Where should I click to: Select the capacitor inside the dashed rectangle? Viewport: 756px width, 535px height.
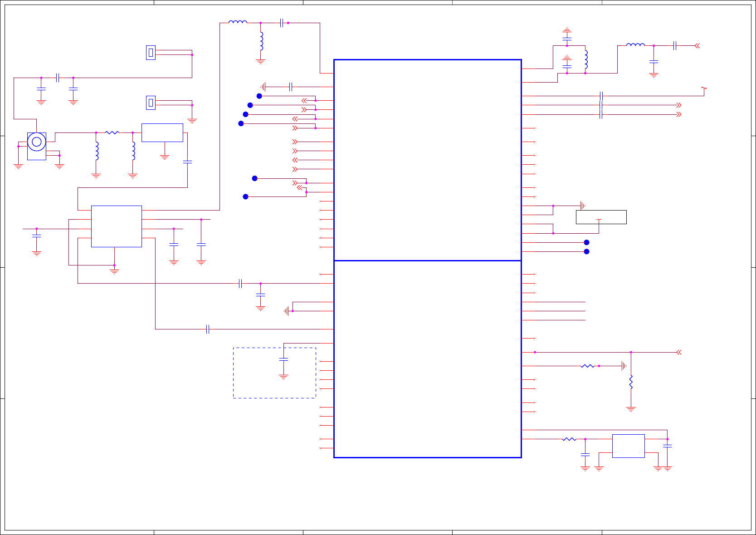tap(283, 359)
